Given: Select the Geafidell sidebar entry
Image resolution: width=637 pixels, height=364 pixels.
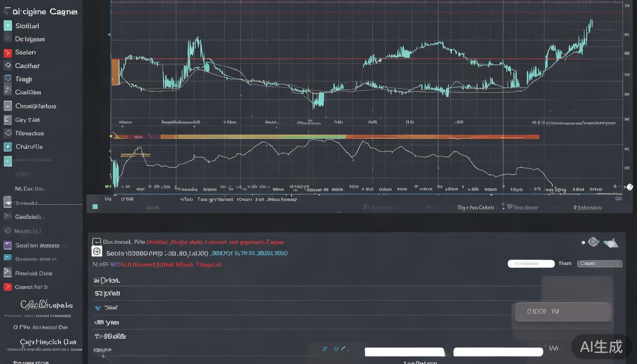Looking at the screenshot, I should click(x=28, y=217).
